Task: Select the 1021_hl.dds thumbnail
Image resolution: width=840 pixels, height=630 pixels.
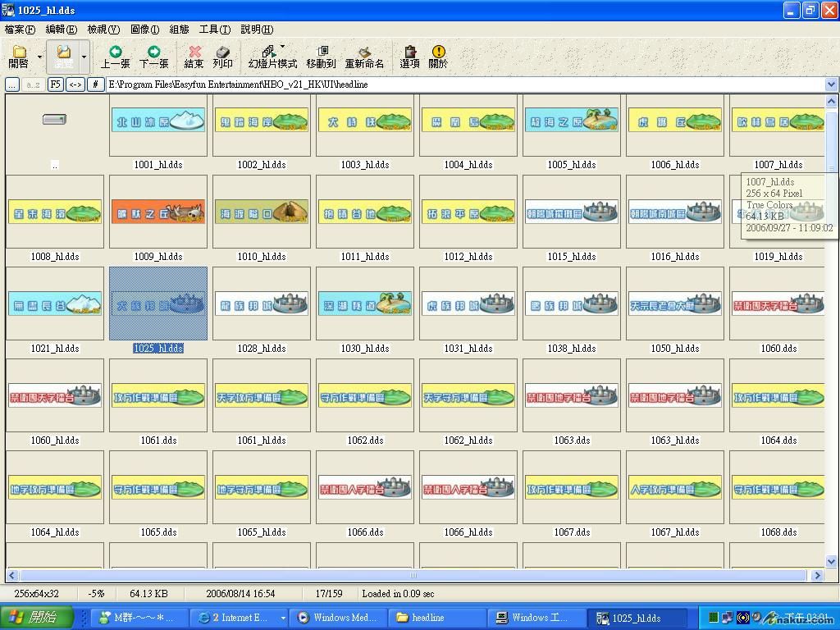Action: (55, 304)
